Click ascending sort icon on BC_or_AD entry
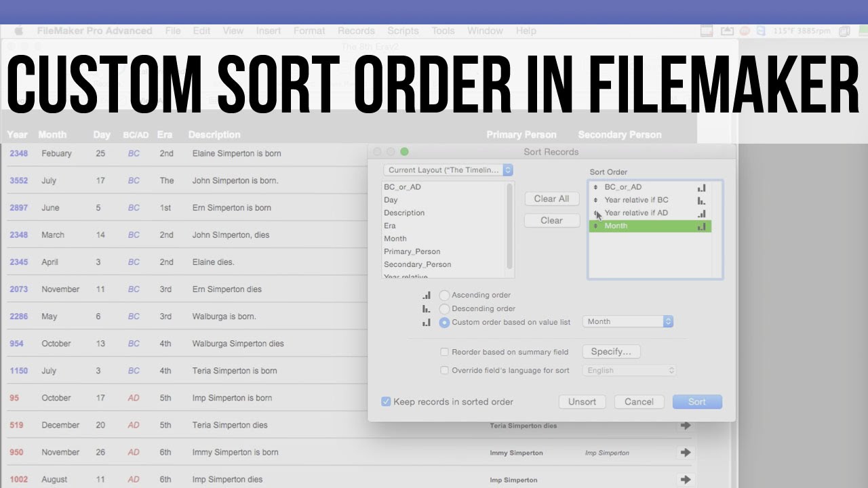 point(701,188)
